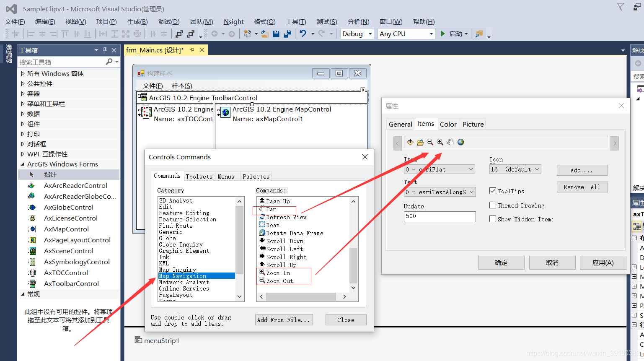Expand the 所有 Windows 窗体 toolbox group
644x361 pixels.
tap(23, 73)
